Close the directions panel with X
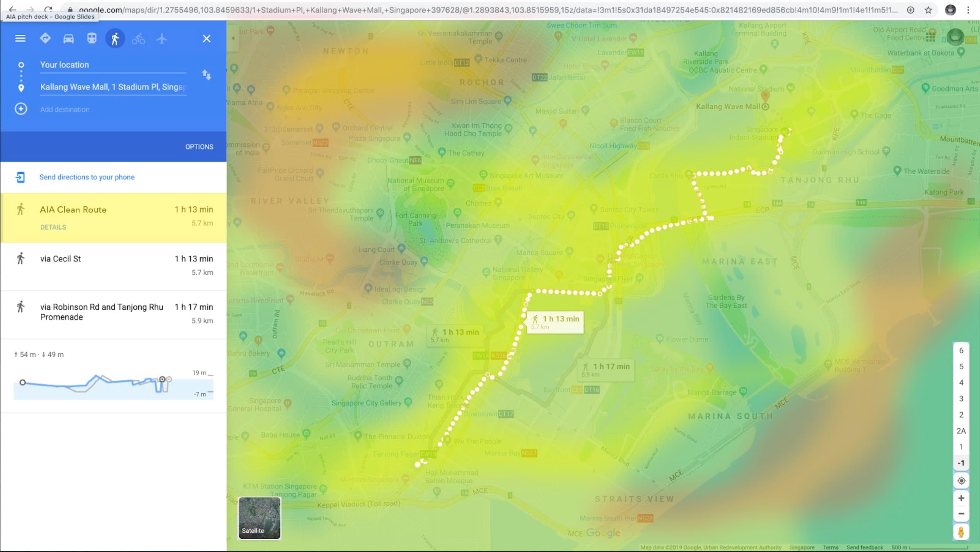 pos(207,38)
